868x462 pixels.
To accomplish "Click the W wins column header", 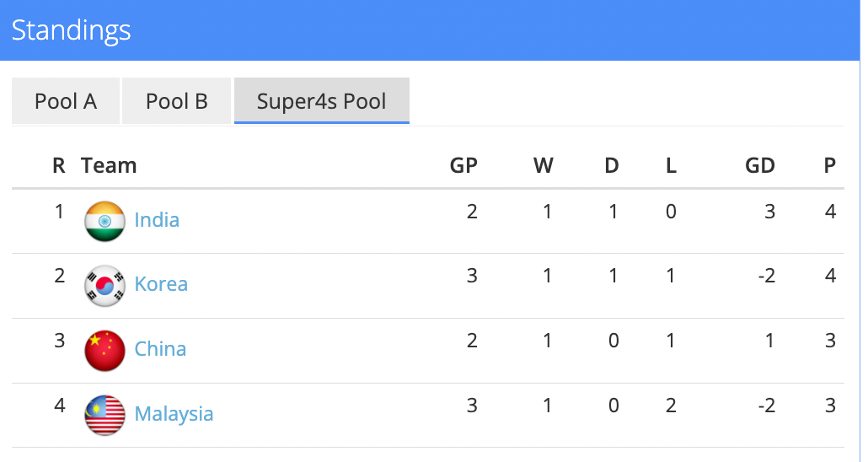I will point(544,165).
